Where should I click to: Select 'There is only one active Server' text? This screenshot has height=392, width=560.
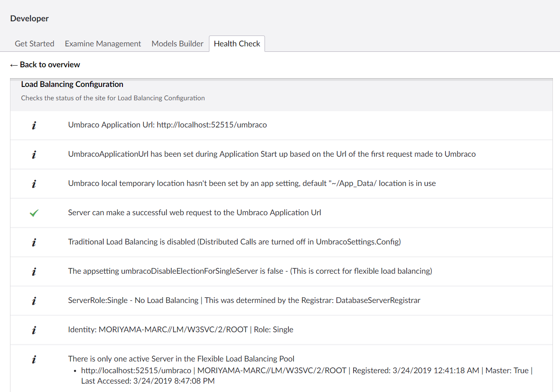pos(181,359)
